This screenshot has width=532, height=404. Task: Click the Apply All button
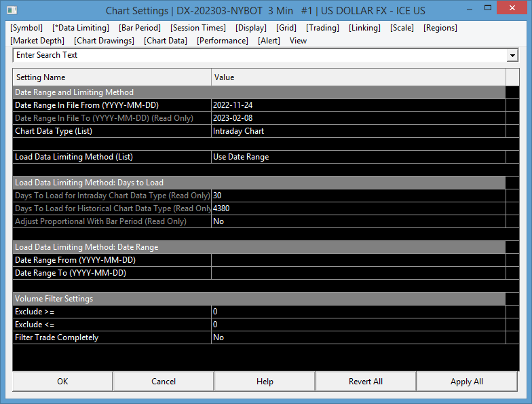(x=467, y=382)
